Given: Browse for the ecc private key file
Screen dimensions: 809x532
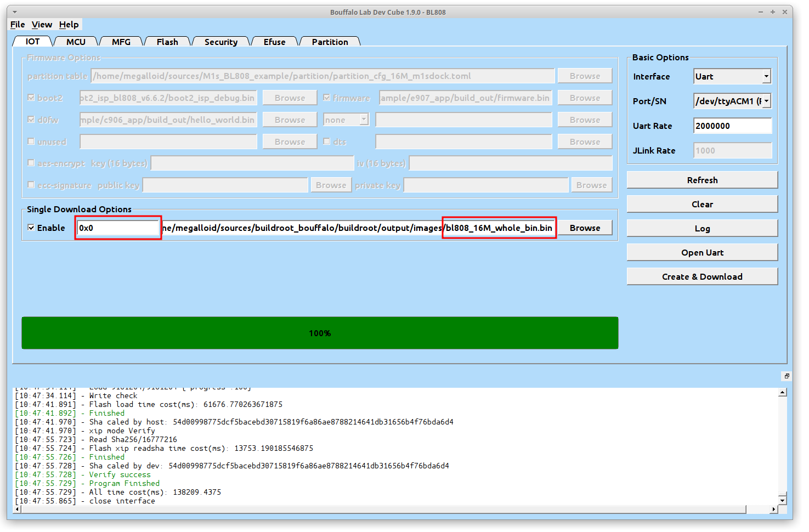Looking at the screenshot, I should click(x=591, y=185).
